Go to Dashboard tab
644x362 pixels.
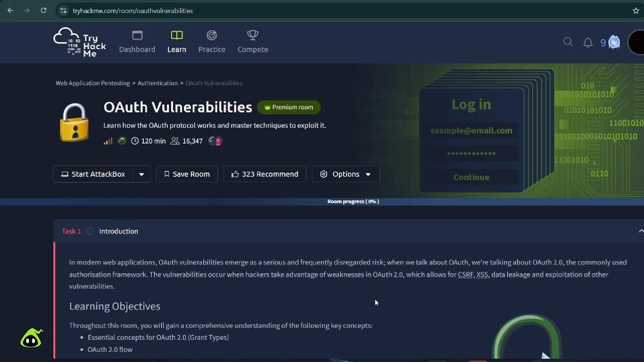pyautogui.click(x=137, y=42)
